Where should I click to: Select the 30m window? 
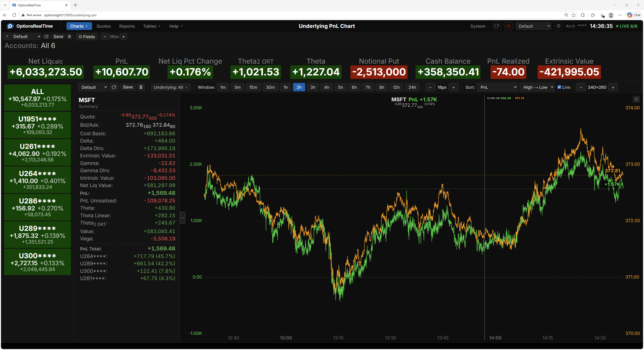[x=270, y=87]
